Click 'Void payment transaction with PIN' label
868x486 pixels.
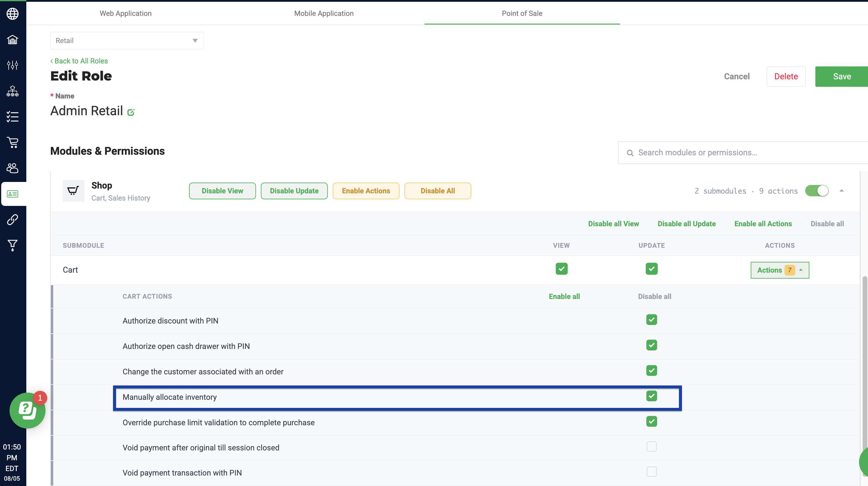pyautogui.click(x=182, y=473)
